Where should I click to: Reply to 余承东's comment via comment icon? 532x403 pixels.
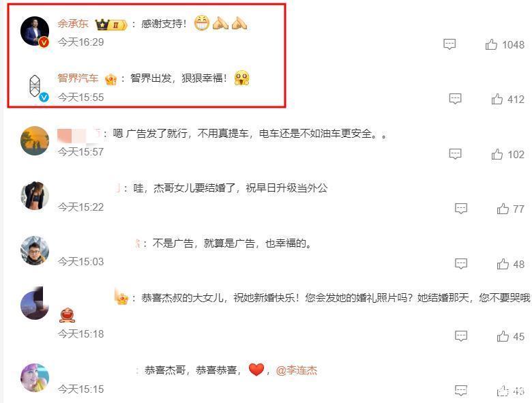(x=449, y=44)
